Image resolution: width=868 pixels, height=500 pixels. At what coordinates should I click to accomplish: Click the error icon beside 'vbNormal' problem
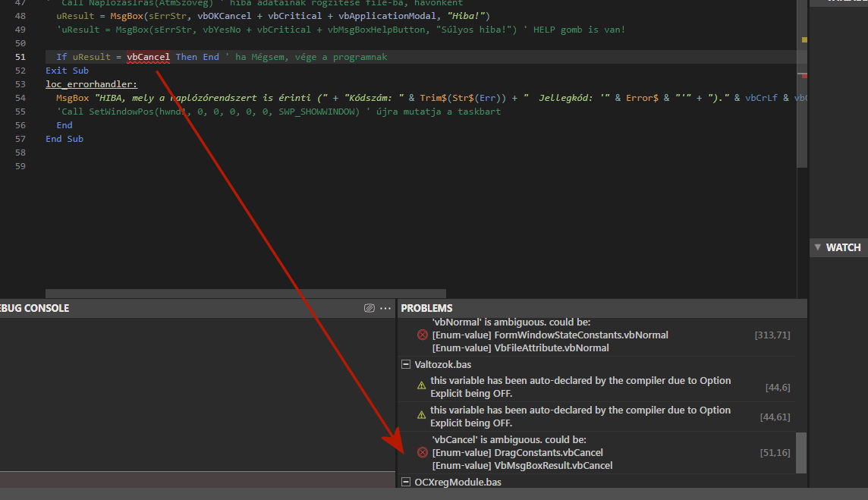(422, 334)
